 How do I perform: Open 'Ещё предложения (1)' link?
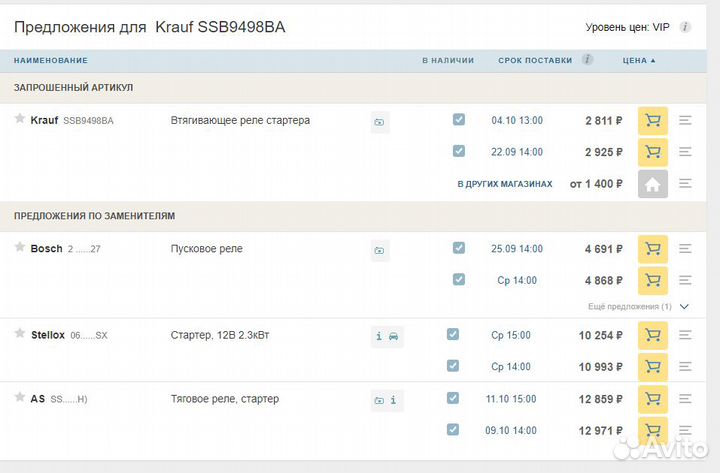coord(630,307)
